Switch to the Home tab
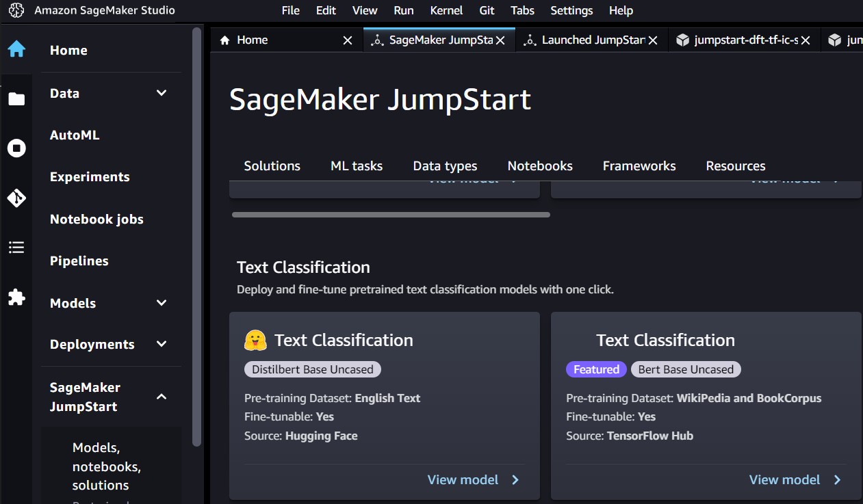 click(x=287, y=40)
